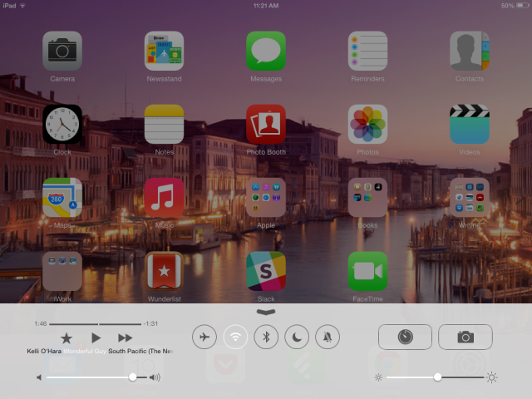Launch the Clock app
The height and width of the screenshot is (399, 532).
pyautogui.click(x=62, y=124)
